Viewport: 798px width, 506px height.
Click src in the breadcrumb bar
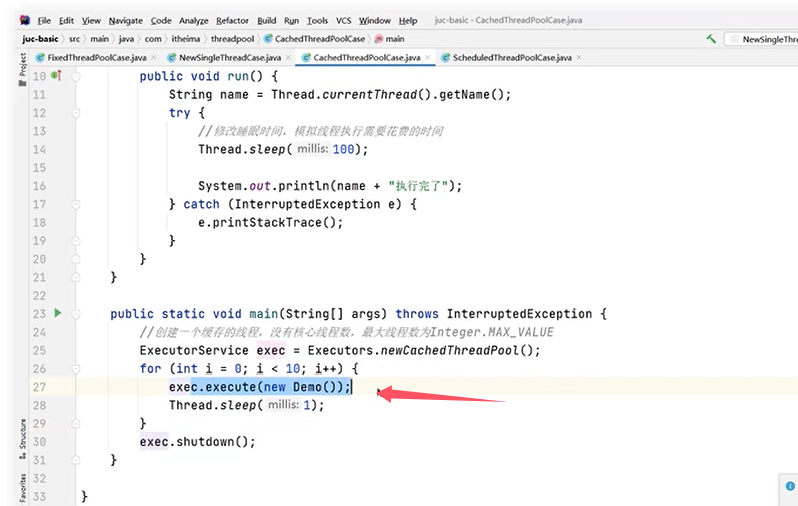(74, 39)
